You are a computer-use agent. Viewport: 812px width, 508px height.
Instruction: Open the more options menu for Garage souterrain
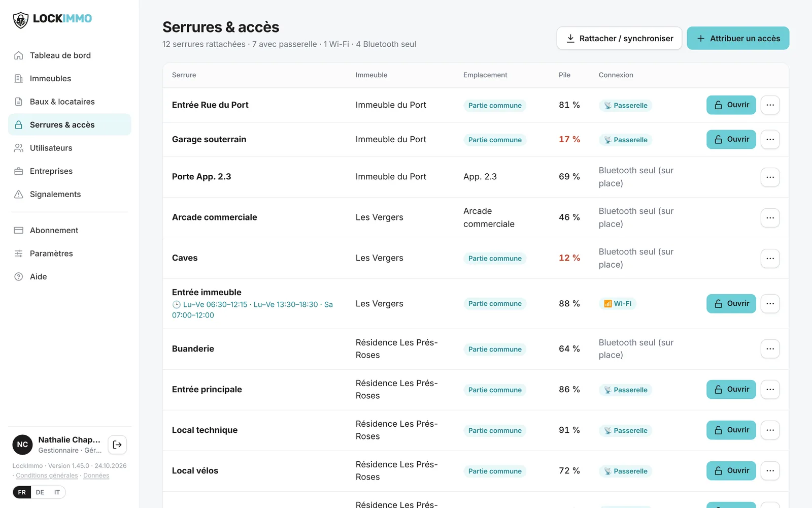[770, 139]
